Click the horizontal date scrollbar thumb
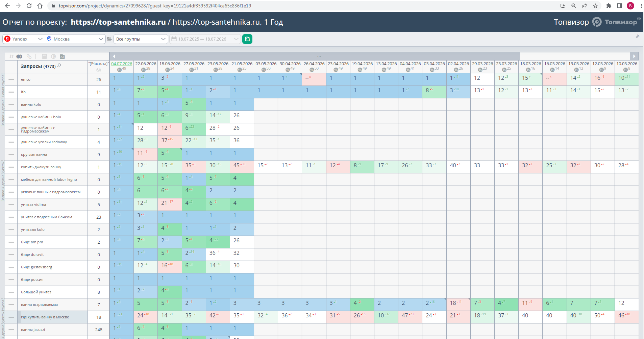 click(319, 56)
